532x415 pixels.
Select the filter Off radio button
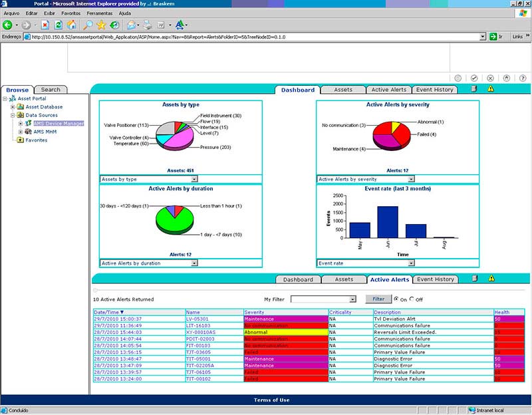412,299
